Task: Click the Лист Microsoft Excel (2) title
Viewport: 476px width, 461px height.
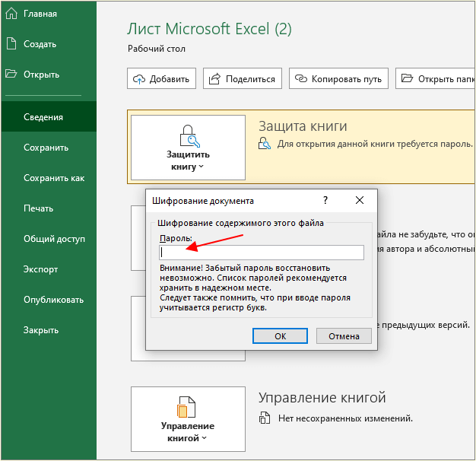Action: pyautogui.click(x=209, y=29)
